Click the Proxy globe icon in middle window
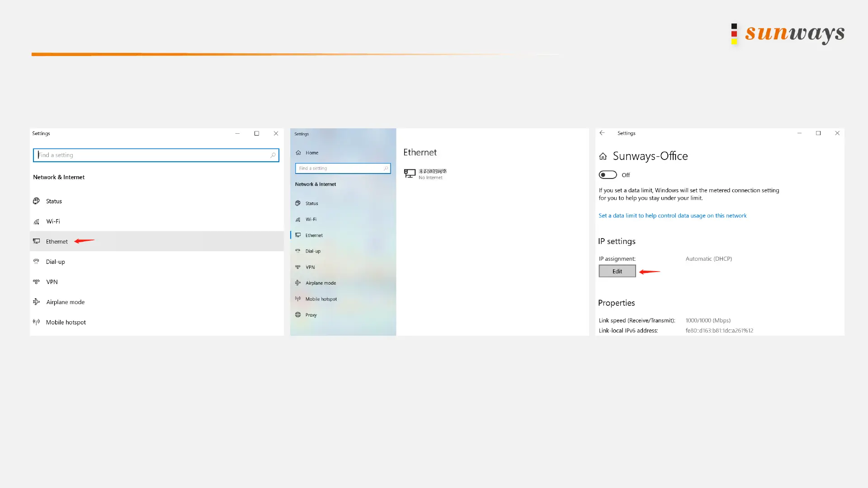Screen dimensions: 868x488 coord(298,315)
